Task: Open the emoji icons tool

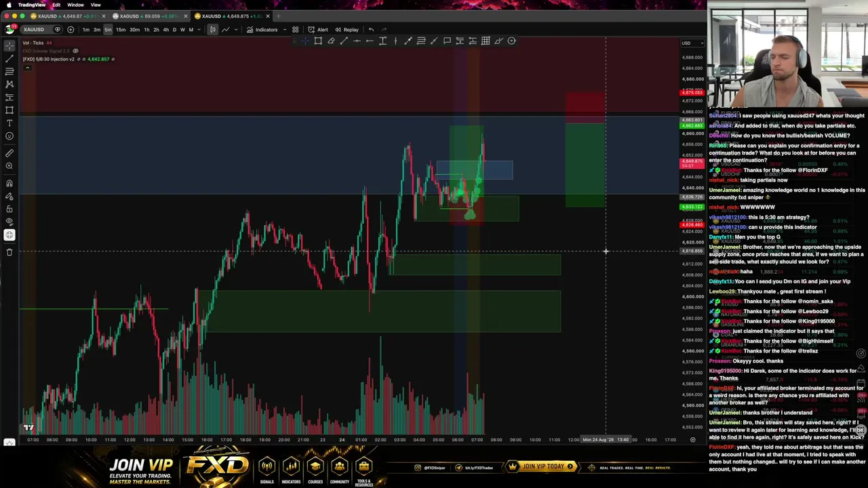Action: coord(9,136)
